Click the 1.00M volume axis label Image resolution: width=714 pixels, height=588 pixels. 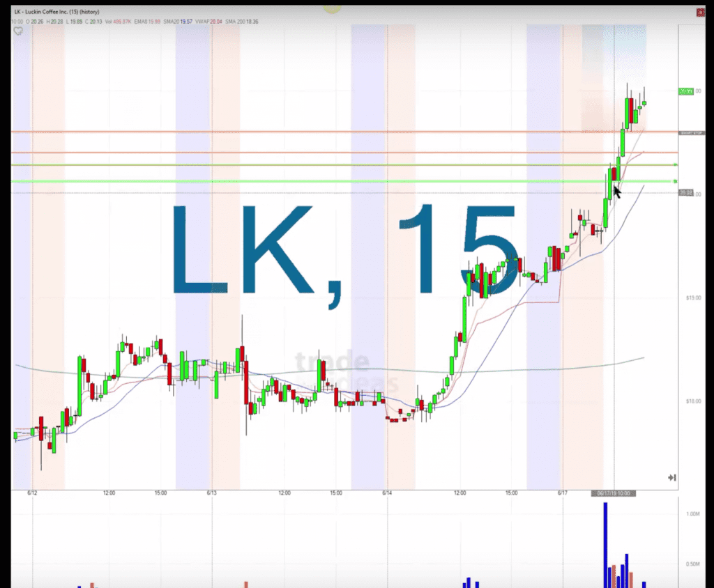[692, 514]
